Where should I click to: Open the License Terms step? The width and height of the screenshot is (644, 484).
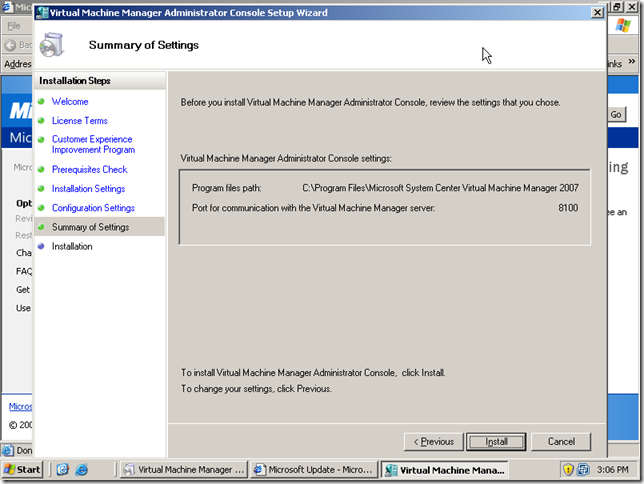[x=80, y=121]
